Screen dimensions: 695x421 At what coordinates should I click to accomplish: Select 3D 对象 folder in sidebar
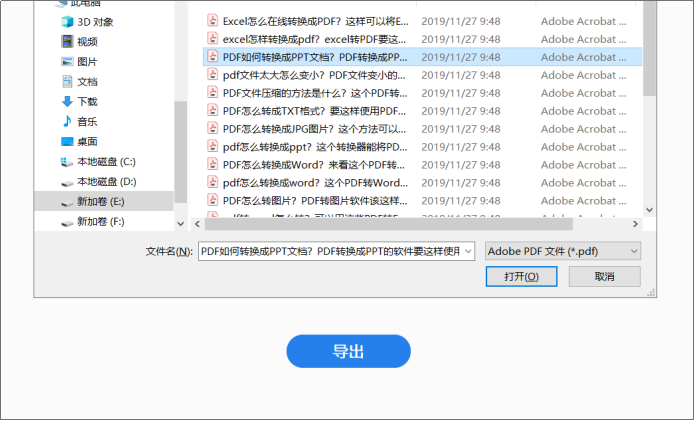point(95,22)
